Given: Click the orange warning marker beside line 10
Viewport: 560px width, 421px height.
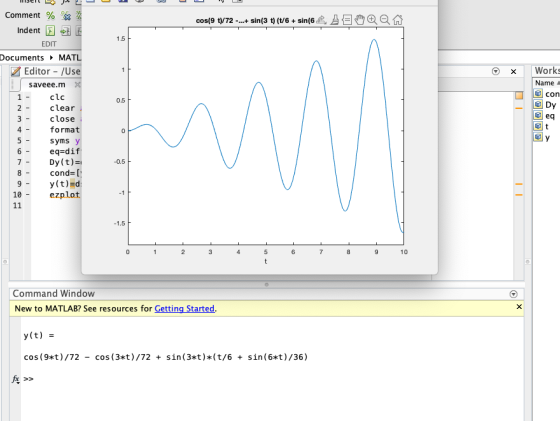Looking at the screenshot, I should [519, 195].
